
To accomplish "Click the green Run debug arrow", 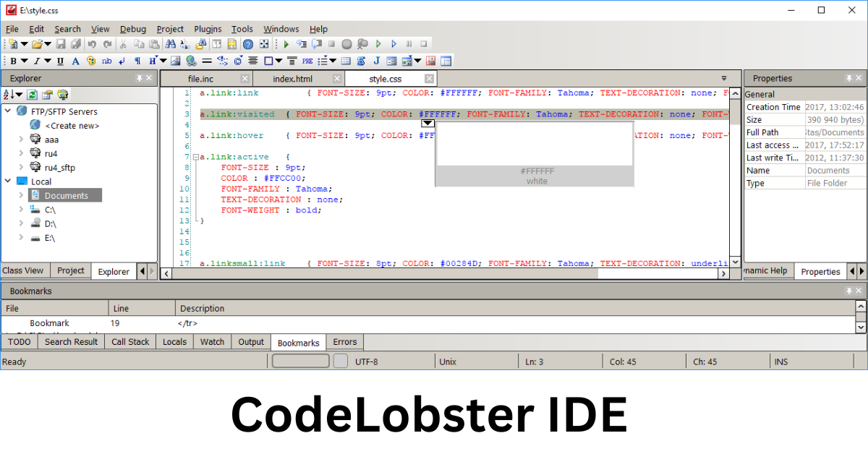I will 286,44.
